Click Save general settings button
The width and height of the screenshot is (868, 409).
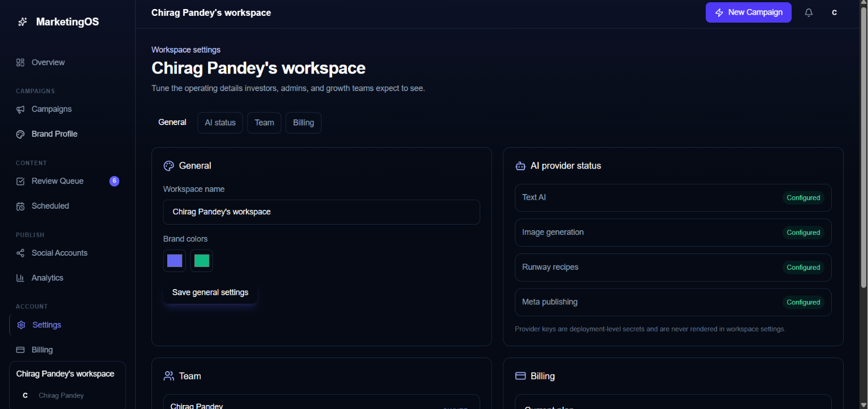[x=210, y=292]
